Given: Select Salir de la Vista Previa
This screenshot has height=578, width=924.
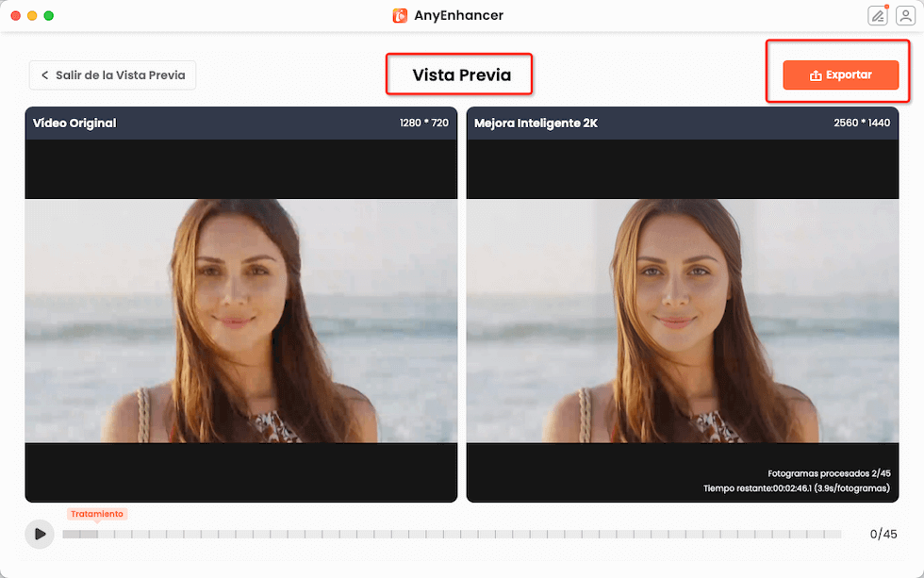Looking at the screenshot, I should pyautogui.click(x=112, y=74).
